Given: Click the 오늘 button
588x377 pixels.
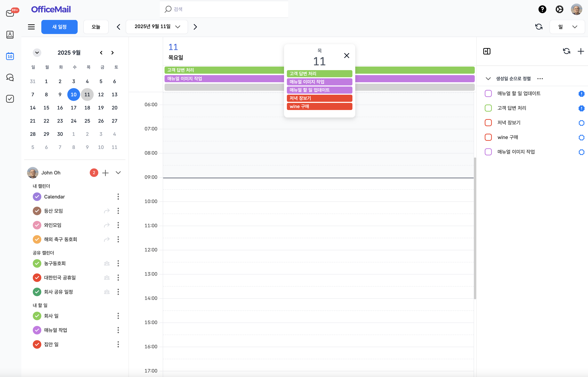Looking at the screenshot, I should click(96, 27).
